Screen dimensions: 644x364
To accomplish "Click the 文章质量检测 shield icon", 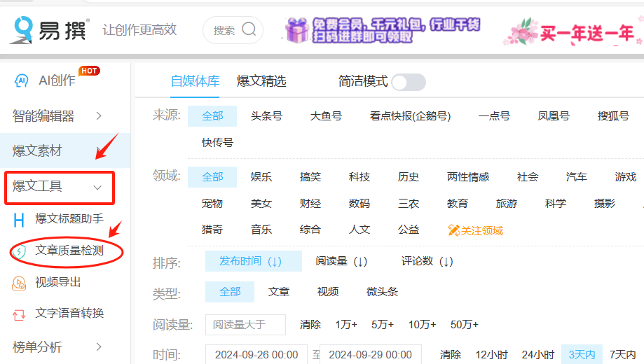I will [x=20, y=251].
